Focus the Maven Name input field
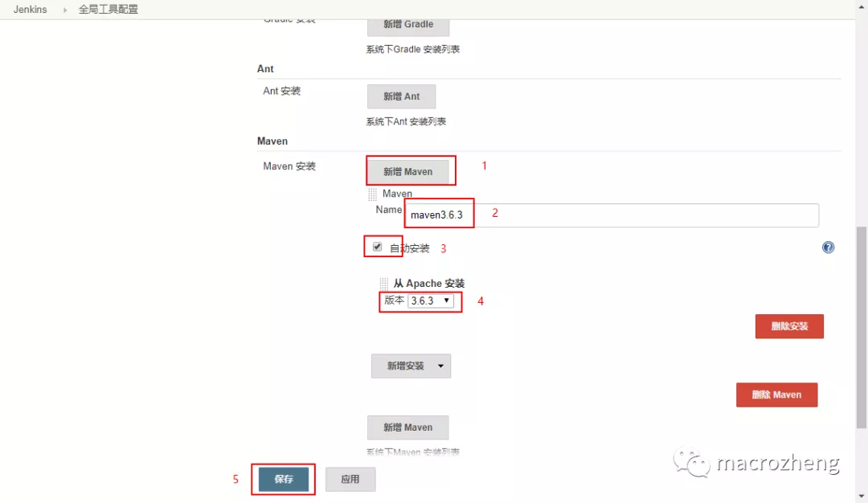This screenshot has width=868, height=503. pyautogui.click(x=612, y=215)
